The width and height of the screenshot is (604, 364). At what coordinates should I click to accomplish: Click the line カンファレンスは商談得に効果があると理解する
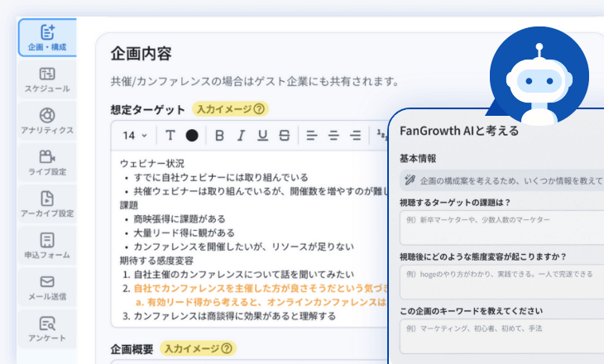(x=235, y=316)
